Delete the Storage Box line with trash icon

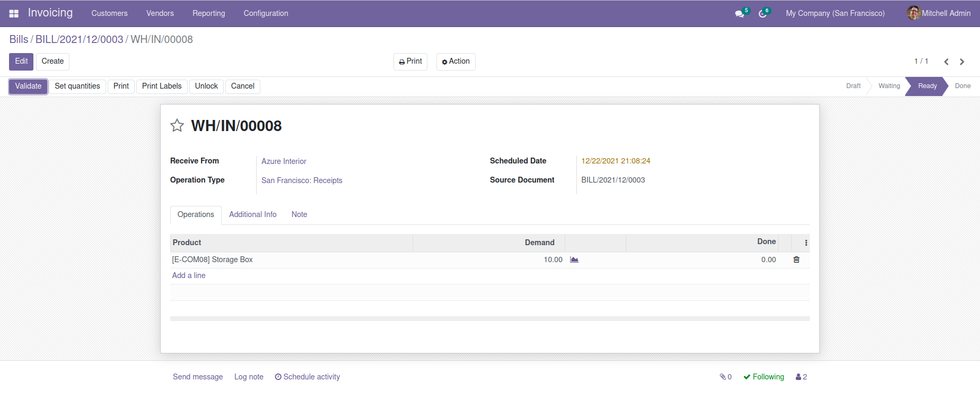point(796,259)
